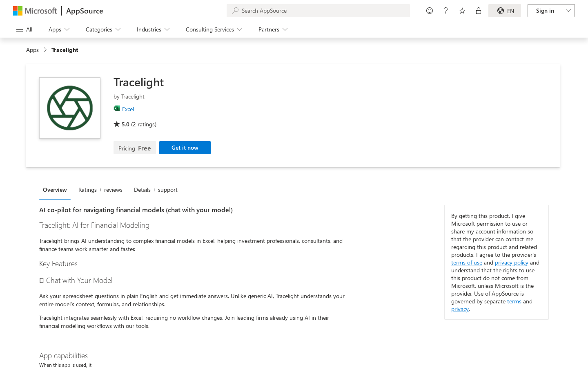The image size is (588, 368).
Task: Click the Pricing Free label
Action: point(135,148)
